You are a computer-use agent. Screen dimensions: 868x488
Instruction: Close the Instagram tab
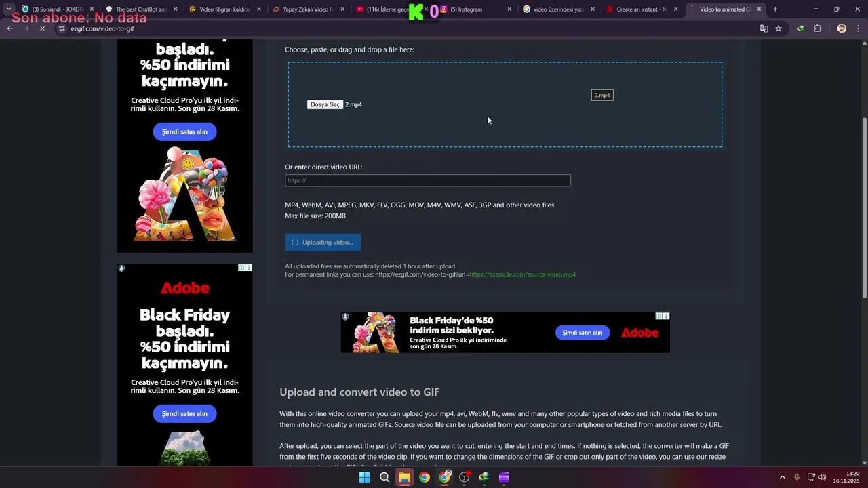pyautogui.click(x=509, y=9)
